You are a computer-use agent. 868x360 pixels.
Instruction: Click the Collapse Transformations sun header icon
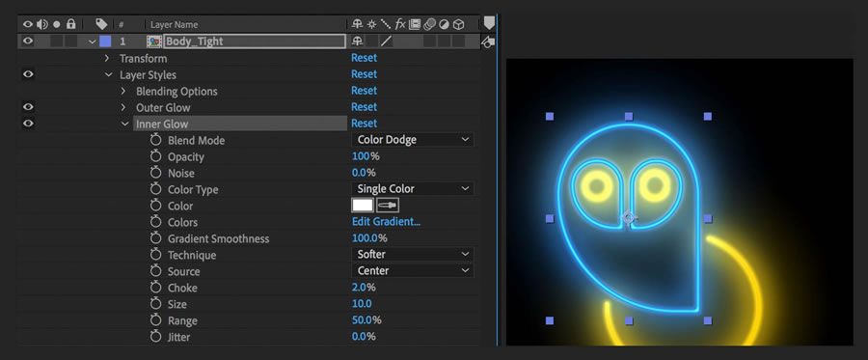tap(371, 24)
